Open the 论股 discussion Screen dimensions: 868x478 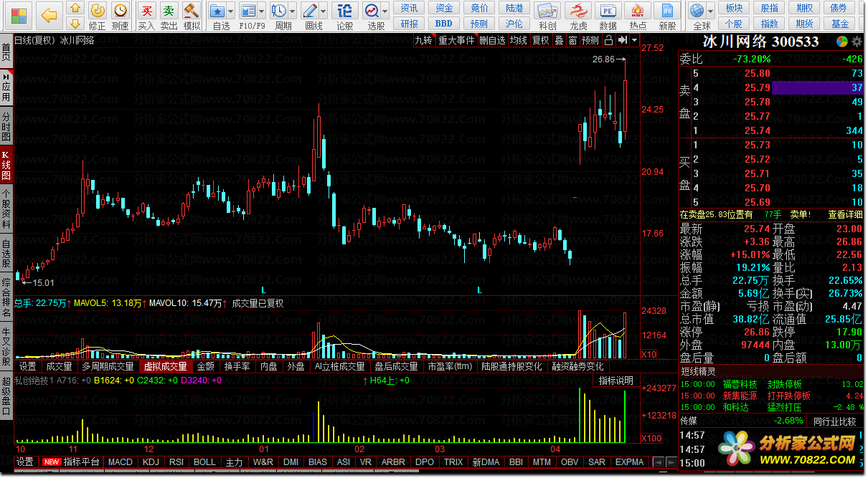[344, 16]
